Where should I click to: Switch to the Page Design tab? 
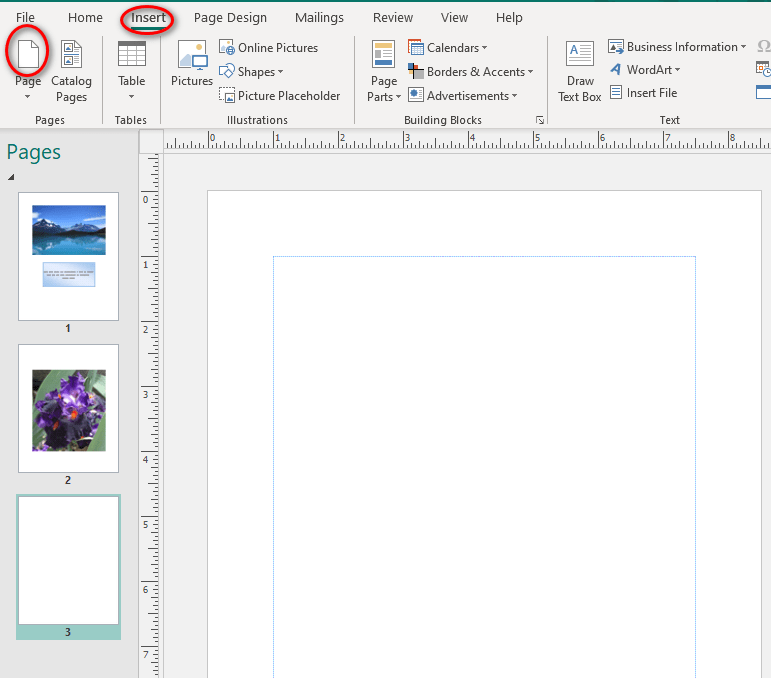pyautogui.click(x=230, y=18)
